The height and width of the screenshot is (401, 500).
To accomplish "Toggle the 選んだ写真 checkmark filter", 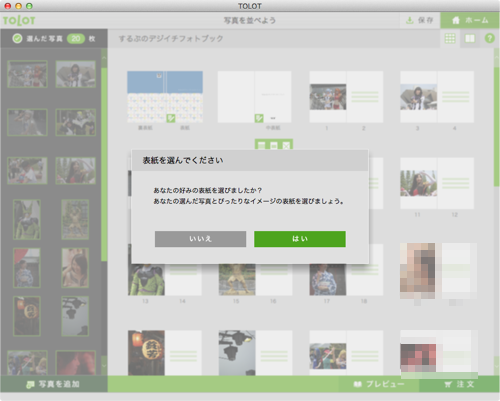I will 17,39.
